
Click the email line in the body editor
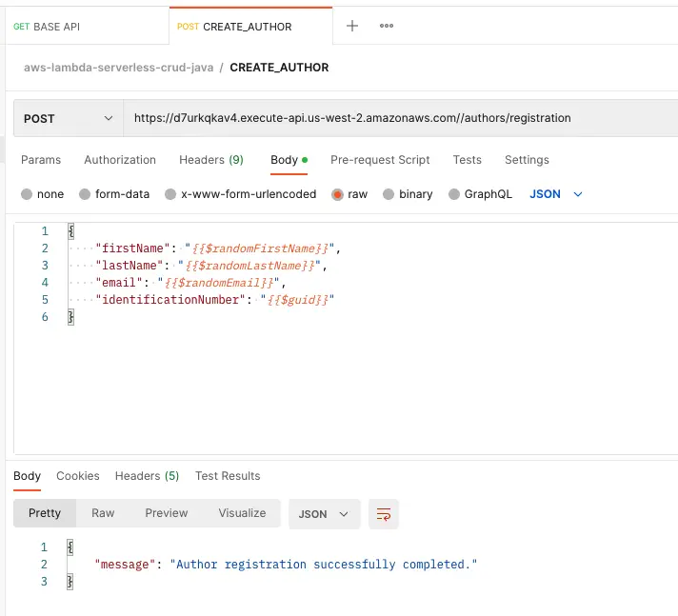click(190, 283)
